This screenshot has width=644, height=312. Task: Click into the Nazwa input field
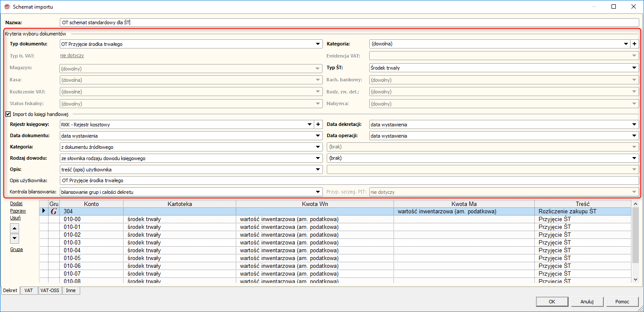[x=349, y=23]
